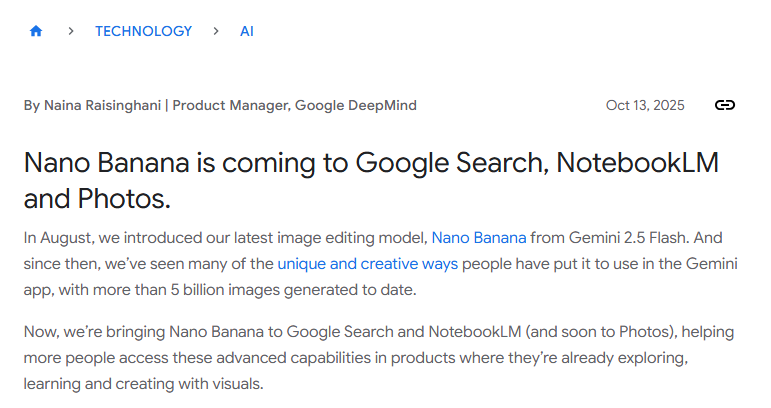Open the TECHNOLOGY breadcrumb category
This screenshot has width=771, height=408.
click(x=143, y=31)
